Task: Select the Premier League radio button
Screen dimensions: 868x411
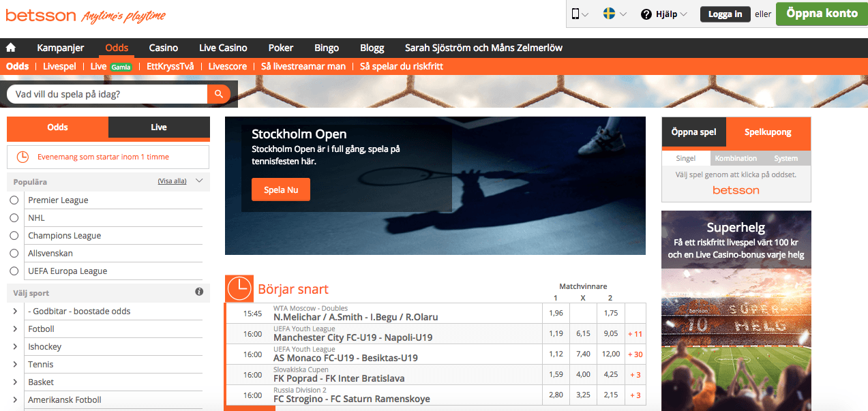Action: click(14, 200)
